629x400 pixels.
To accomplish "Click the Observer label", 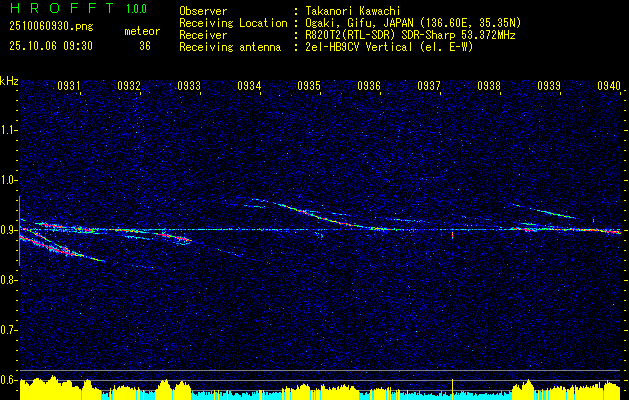I will [203, 11].
